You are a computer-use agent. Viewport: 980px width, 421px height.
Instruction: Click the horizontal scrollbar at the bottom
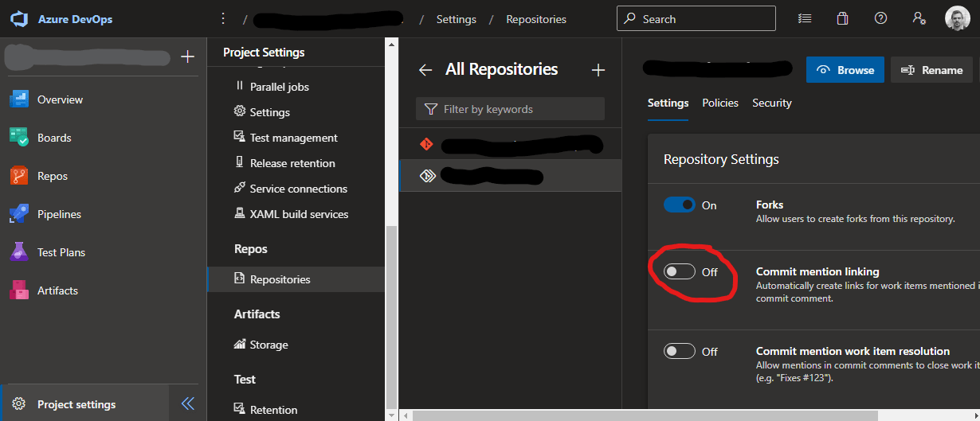[645, 415]
